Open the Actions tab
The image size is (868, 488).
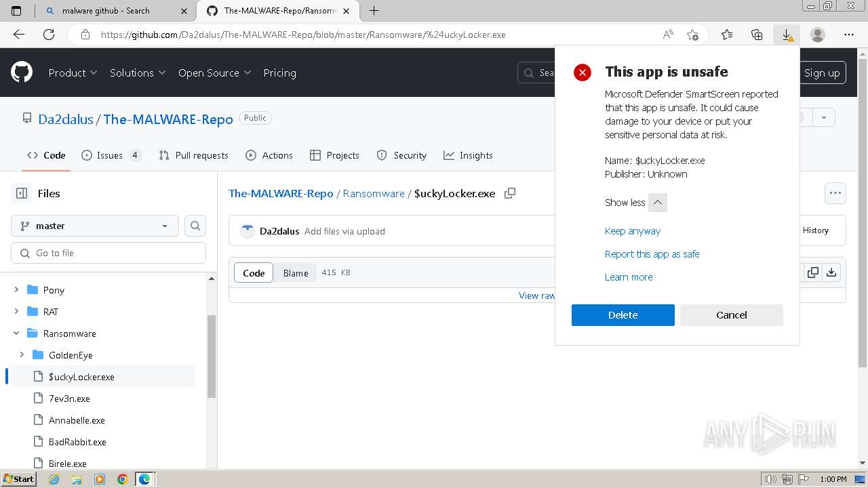click(269, 155)
